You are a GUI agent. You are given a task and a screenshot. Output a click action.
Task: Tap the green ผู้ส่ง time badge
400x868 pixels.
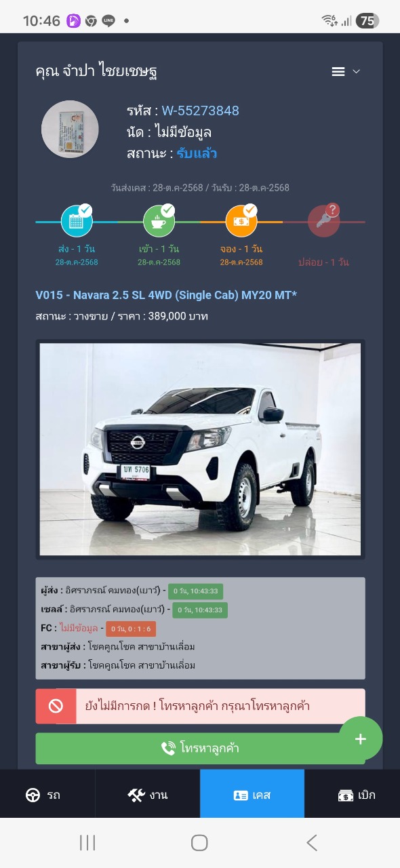point(196,591)
